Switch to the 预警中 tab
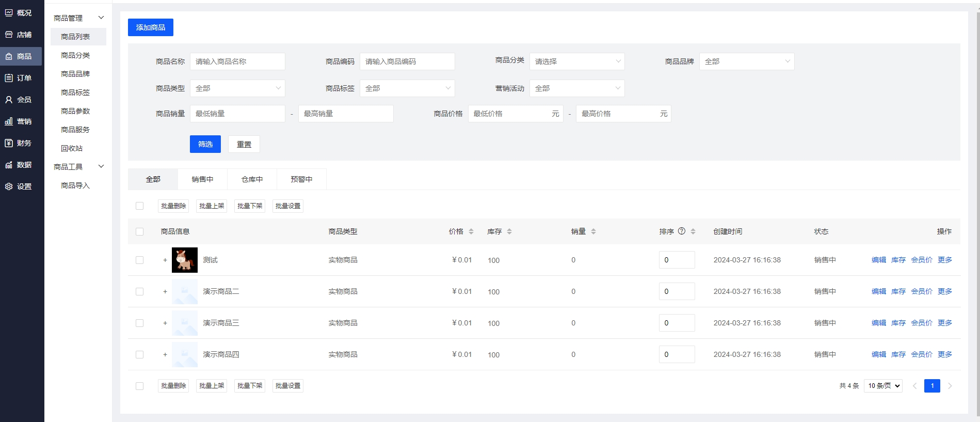The width and height of the screenshot is (980, 422). click(x=301, y=179)
